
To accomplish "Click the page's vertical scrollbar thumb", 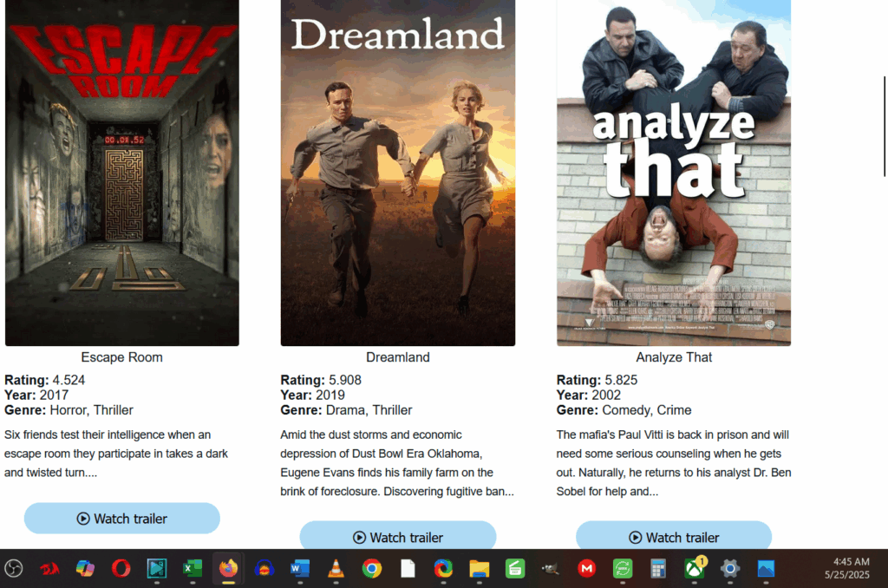I will tap(885, 127).
